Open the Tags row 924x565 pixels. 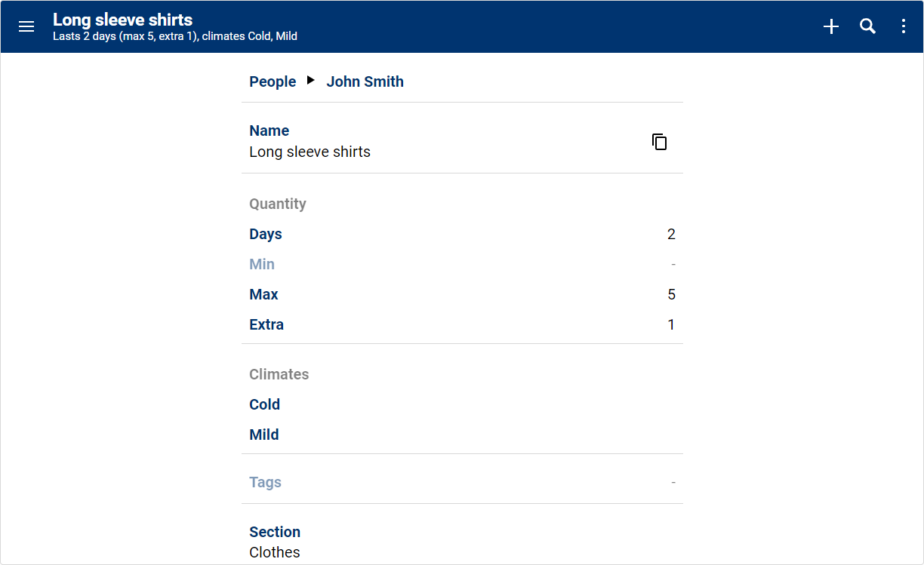462,482
